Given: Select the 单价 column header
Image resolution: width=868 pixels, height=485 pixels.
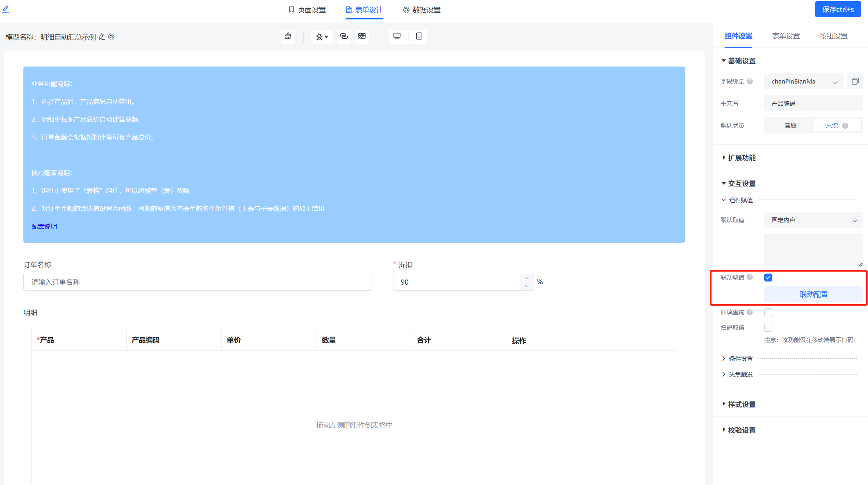Looking at the screenshot, I should click(x=269, y=340).
